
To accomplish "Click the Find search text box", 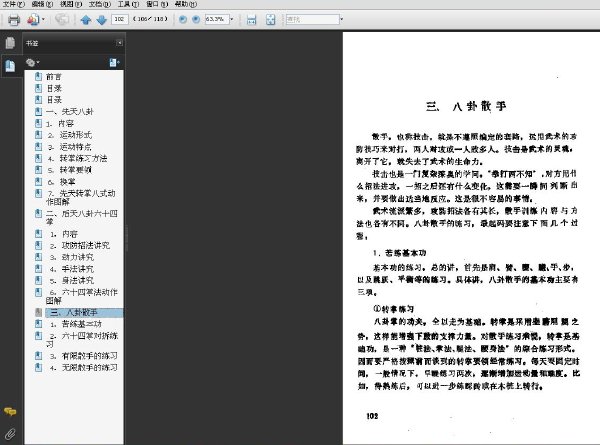I will (313, 19).
